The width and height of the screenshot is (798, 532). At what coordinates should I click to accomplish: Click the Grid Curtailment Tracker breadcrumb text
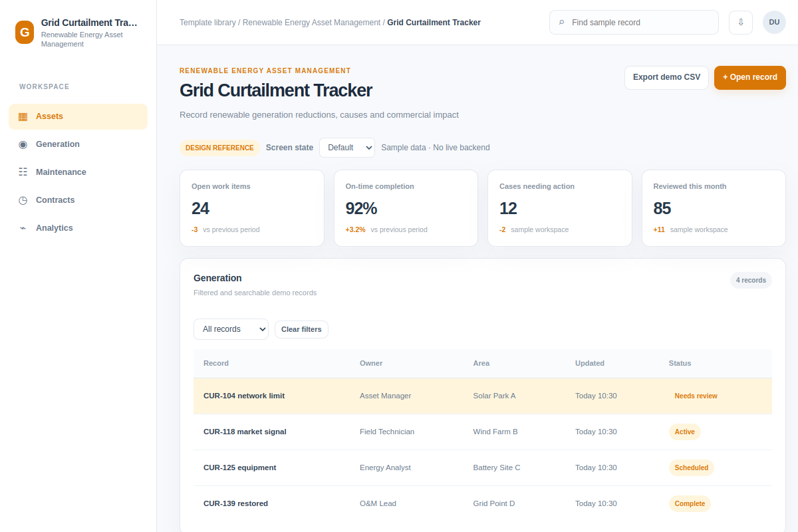434,23
